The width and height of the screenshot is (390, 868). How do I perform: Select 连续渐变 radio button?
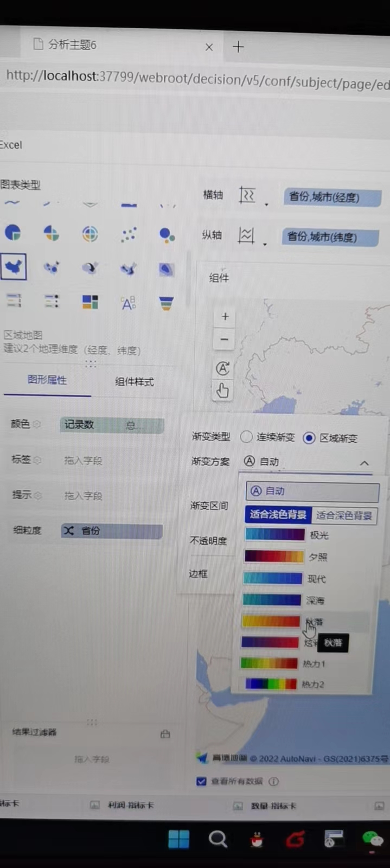[x=246, y=437]
